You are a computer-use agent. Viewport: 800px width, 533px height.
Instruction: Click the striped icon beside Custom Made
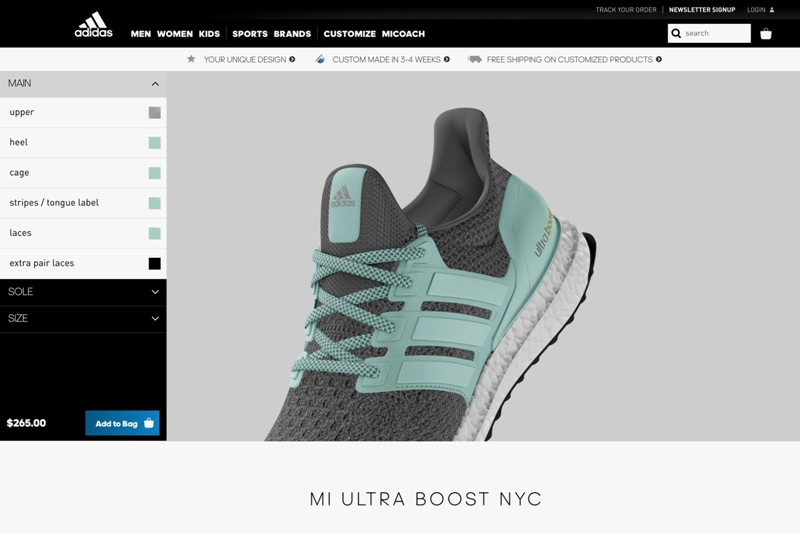pyautogui.click(x=320, y=59)
